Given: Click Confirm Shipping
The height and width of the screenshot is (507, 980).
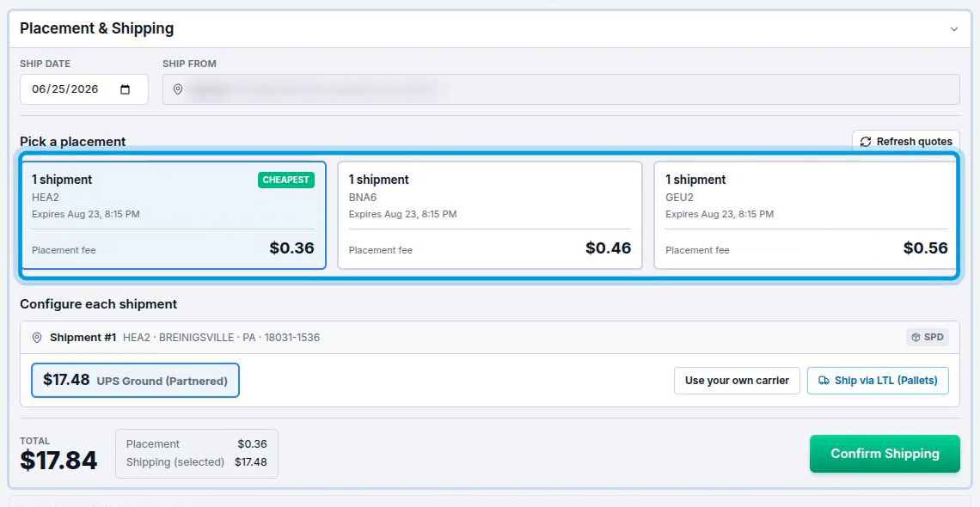Looking at the screenshot, I should pyautogui.click(x=885, y=454).
